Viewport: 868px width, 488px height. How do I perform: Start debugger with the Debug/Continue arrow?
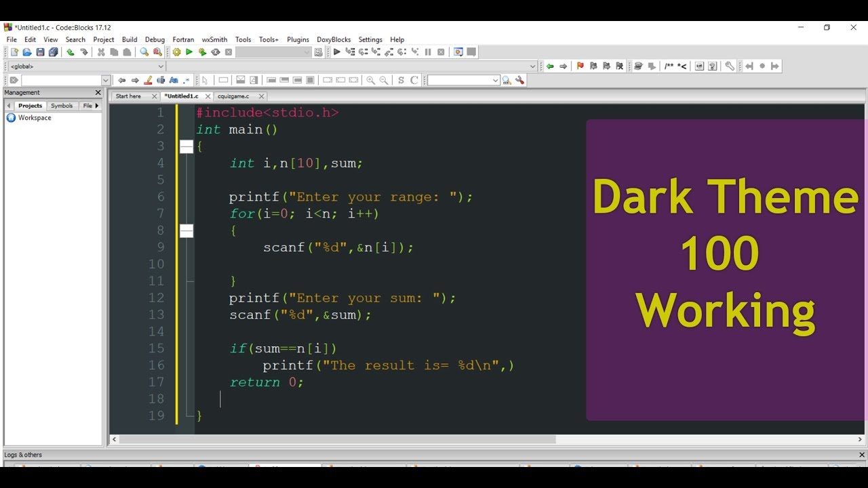pos(336,52)
